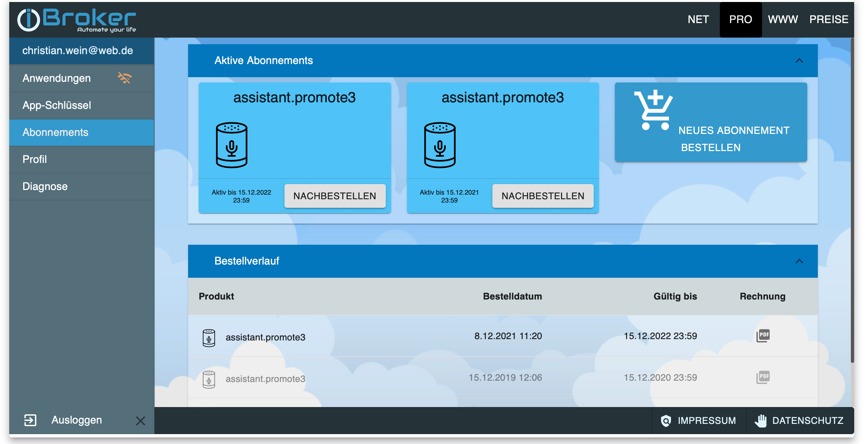Click the Ausloggen exit icon
868x444 pixels.
pos(30,420)
